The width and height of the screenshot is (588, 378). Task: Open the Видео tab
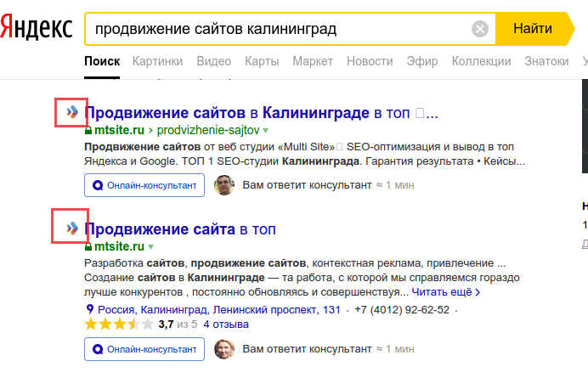click(x=214, y=61)
